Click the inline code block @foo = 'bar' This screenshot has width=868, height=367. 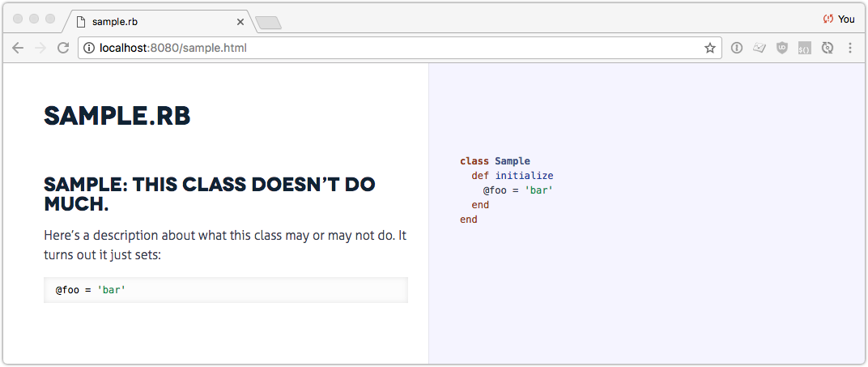[x=226, y=290]
